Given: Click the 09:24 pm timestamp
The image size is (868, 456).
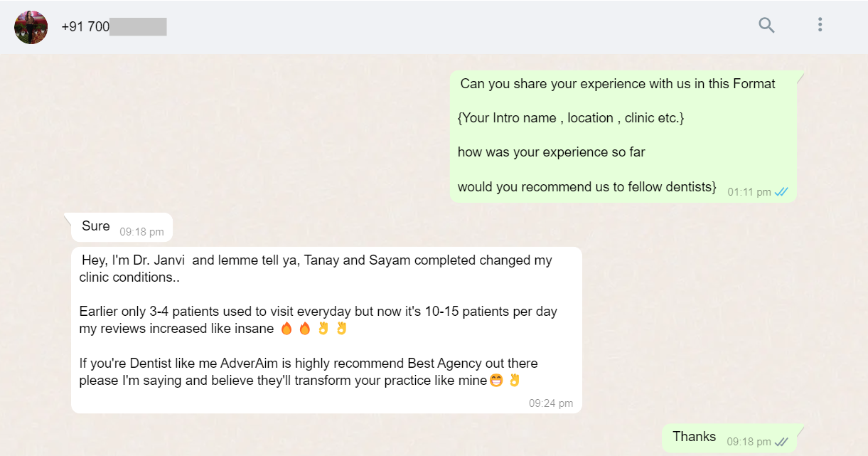Looking at the screenshot, I should (x=550, y=403).
